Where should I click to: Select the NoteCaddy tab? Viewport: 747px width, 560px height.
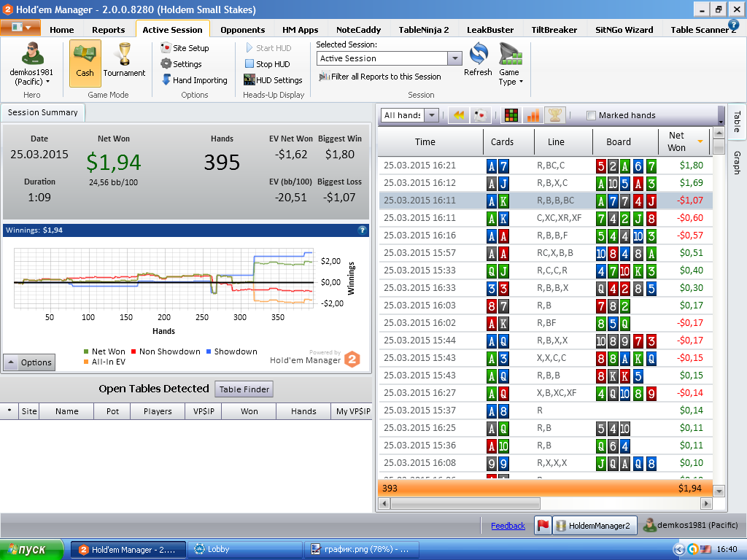358,29
